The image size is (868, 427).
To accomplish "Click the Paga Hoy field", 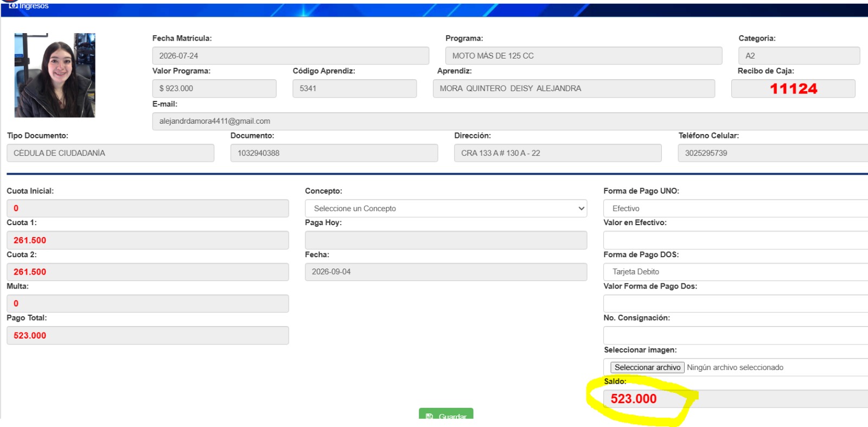I will (x=446, y=240).
